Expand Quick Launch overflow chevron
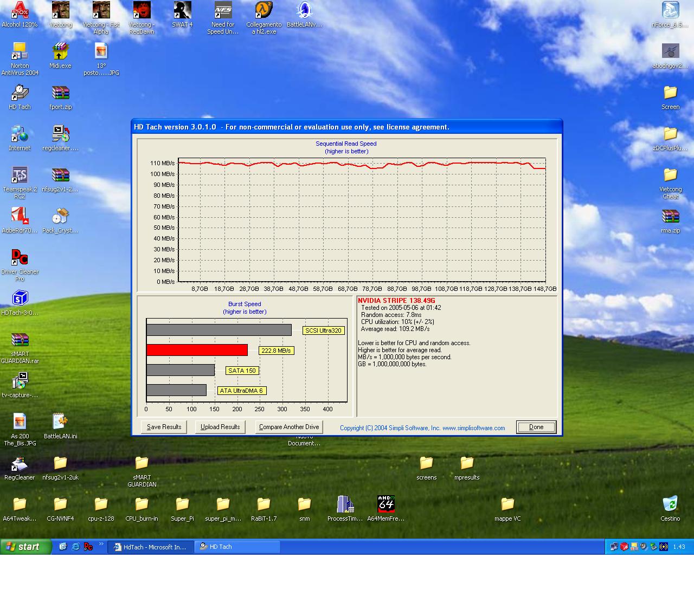694x616 pixels. 101,544
